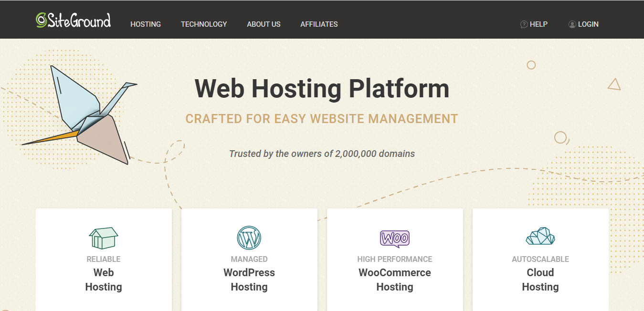
Task: Go to the Affiliates page
Action: tap(319, 24)
